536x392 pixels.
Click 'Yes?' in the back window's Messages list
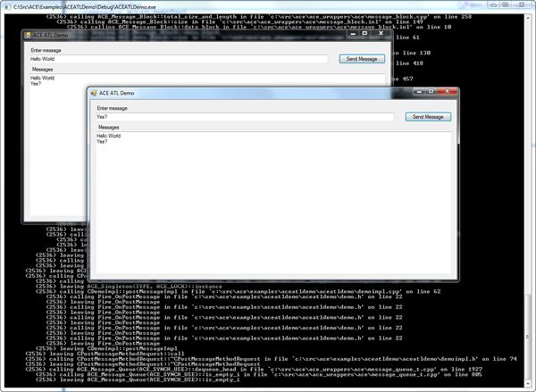36,83
